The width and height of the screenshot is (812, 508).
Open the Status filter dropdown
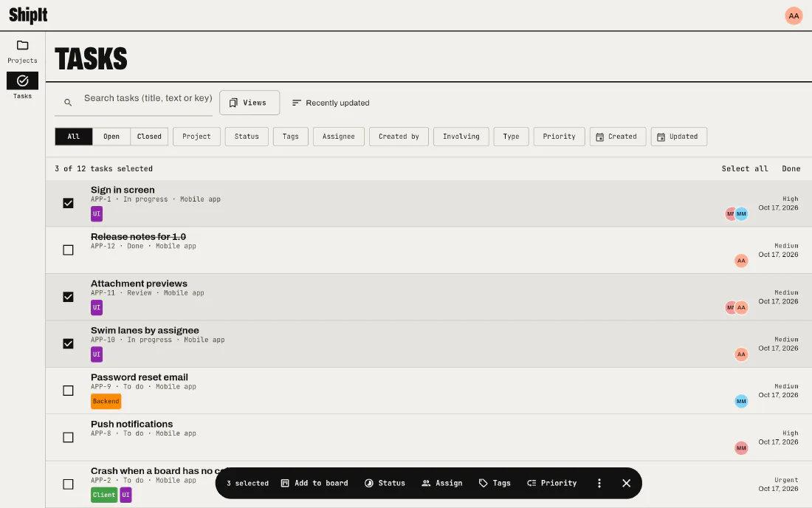click(x=247, y=137)
